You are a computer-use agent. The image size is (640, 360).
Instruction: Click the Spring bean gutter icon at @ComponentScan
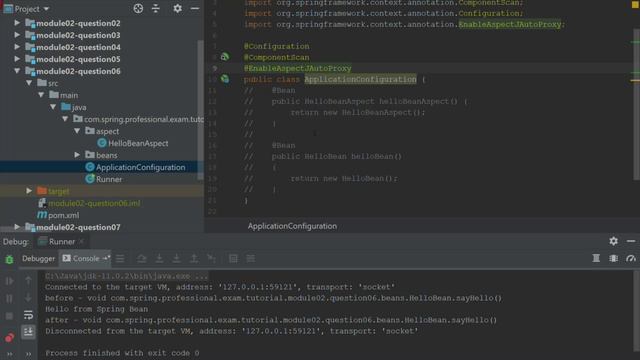pyautogui.click(x=225, y=57)
